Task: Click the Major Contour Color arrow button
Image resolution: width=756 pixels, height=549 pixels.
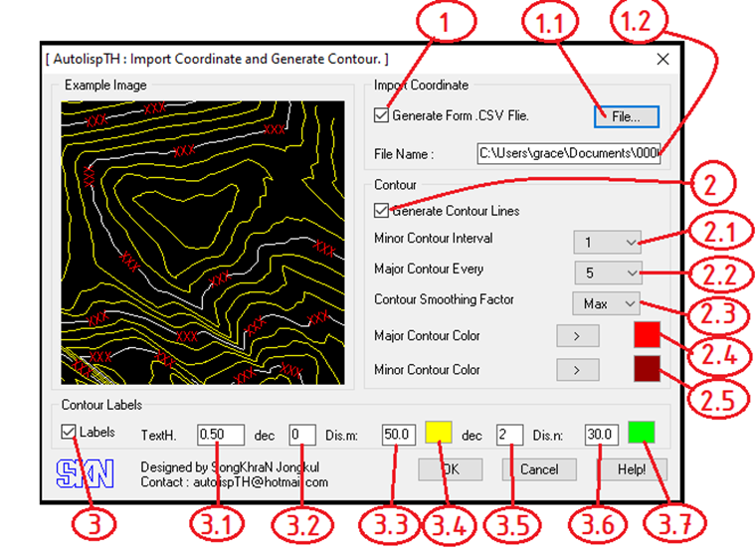Action: pos(578,336)
